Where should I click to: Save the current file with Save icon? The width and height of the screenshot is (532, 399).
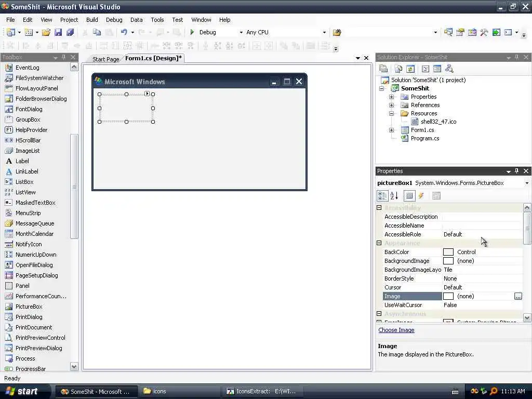click(58, 32)
